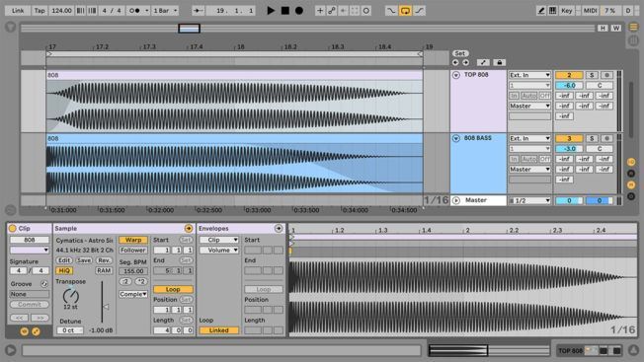Collapse the 808 BASS track unfold arrow
Viewport: 644px width, 362px height.
coord(456,138)
